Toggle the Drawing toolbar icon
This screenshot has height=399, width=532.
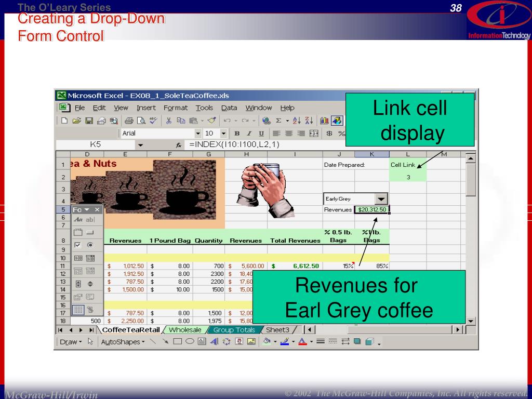pos(337,121)
